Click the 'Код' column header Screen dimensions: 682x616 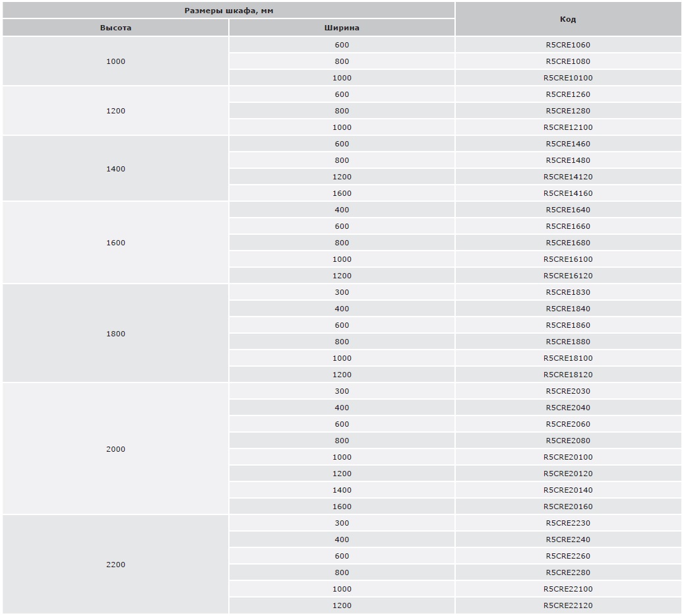568,19
